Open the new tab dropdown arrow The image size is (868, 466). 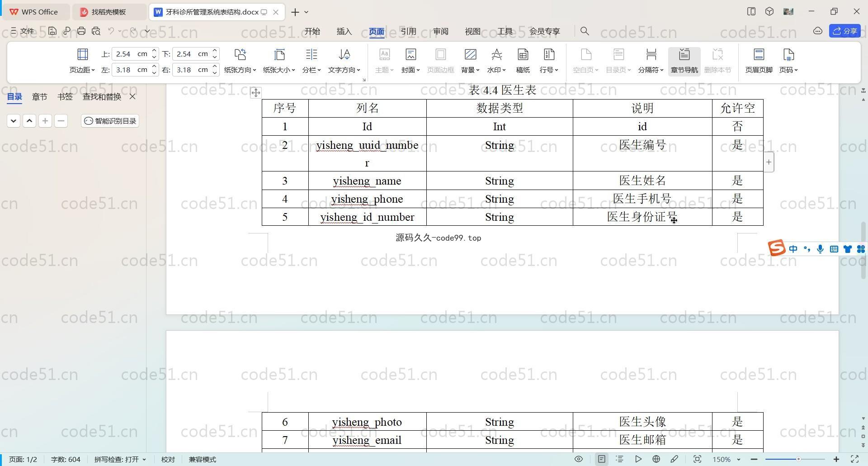coord(307,12)
